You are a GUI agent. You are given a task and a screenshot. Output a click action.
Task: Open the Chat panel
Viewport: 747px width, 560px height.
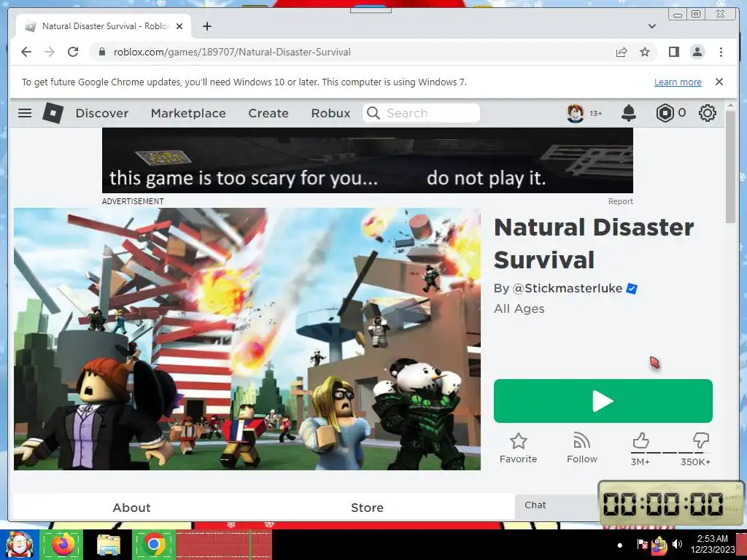tap(557, 506)
